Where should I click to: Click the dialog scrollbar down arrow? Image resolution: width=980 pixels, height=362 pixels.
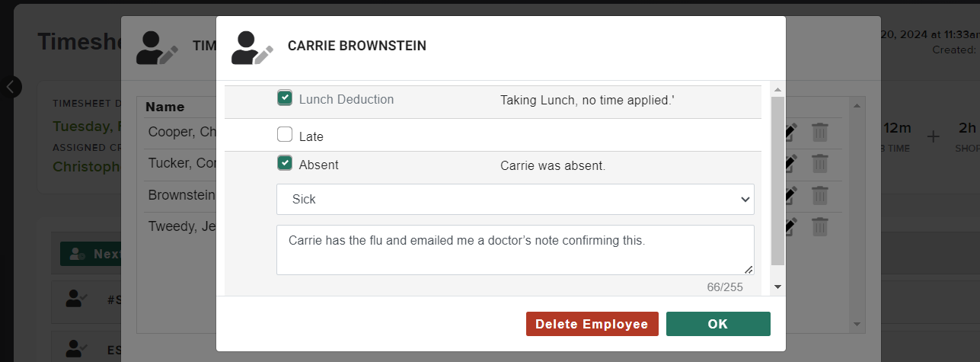(777, 287)
